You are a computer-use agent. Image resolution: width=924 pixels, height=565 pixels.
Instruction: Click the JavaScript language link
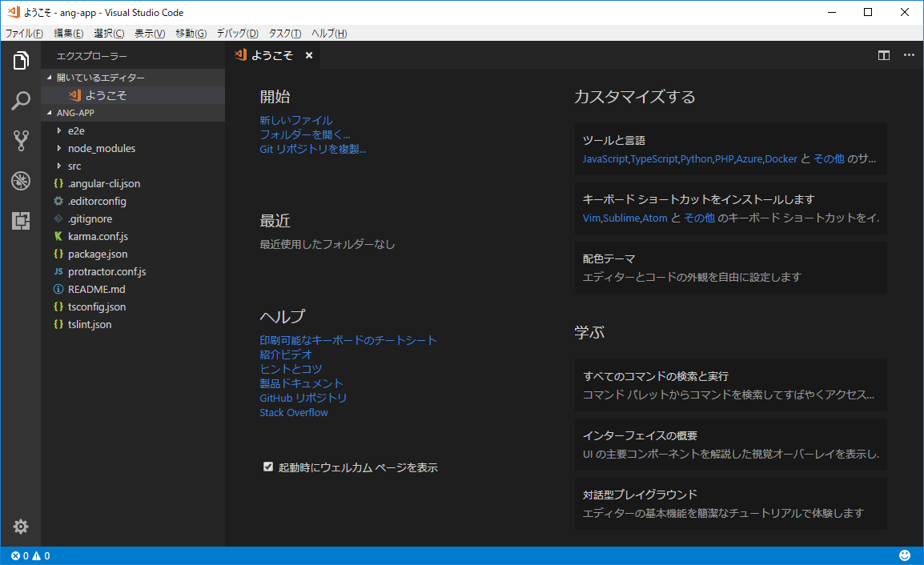605,159
